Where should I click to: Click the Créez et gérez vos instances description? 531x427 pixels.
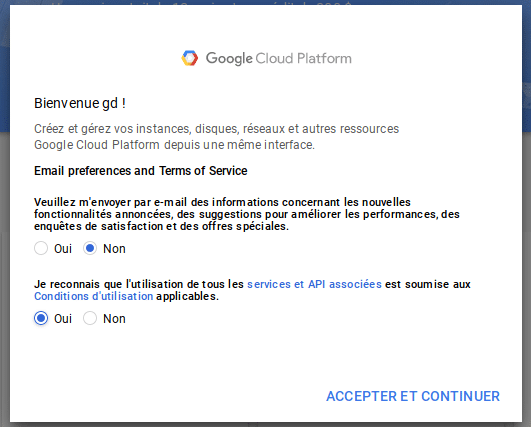tap(216, 137)
